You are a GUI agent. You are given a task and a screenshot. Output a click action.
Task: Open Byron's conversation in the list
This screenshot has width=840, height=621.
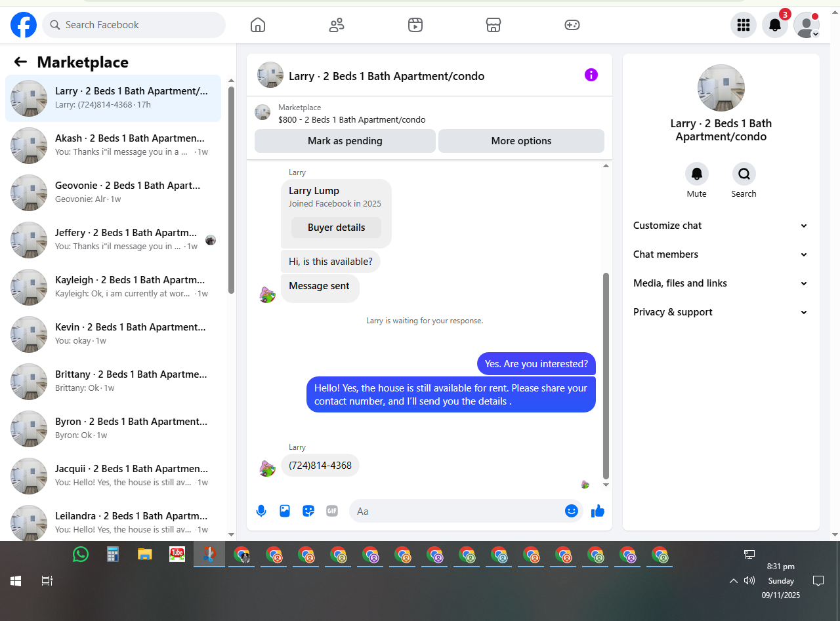point(113,429)
